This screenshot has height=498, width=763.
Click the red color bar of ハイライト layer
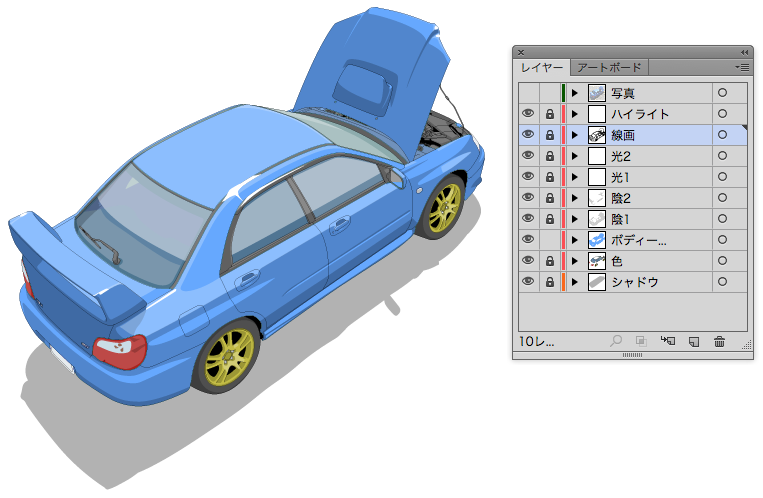pos(563,114)
